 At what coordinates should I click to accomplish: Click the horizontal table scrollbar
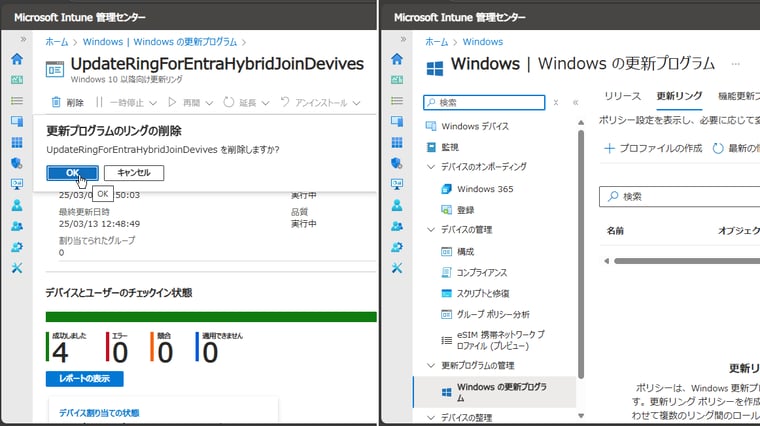[687, 261]
